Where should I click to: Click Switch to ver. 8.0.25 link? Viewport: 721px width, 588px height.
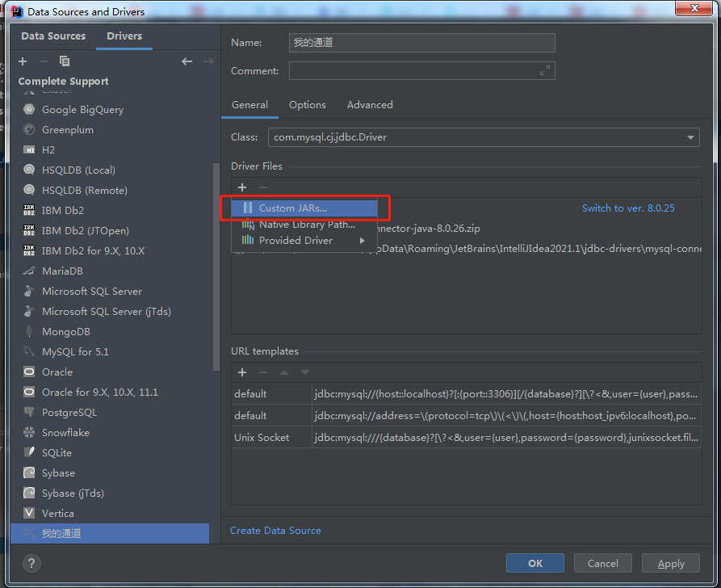[628, 208]
